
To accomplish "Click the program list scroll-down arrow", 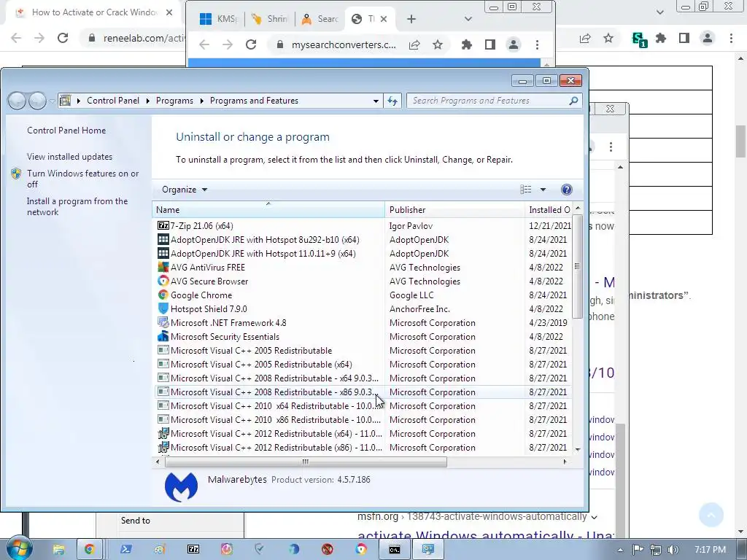I will [x=578, y=449].
